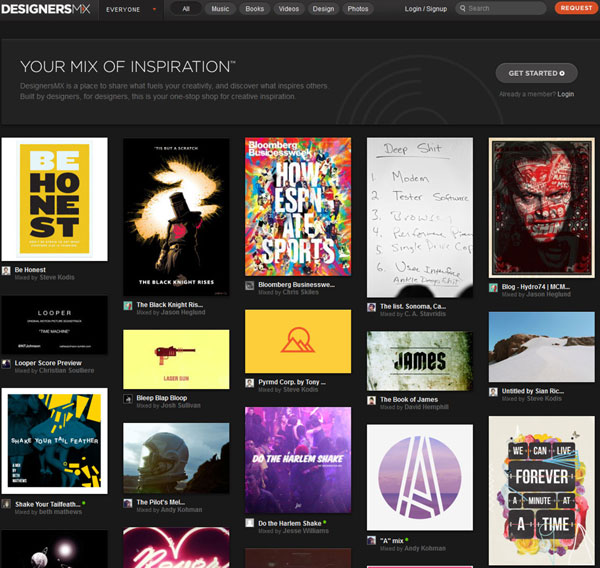
Task: Click avatar icon beside Untitled by Sian Ric...
Action: (x=493, y=392)
